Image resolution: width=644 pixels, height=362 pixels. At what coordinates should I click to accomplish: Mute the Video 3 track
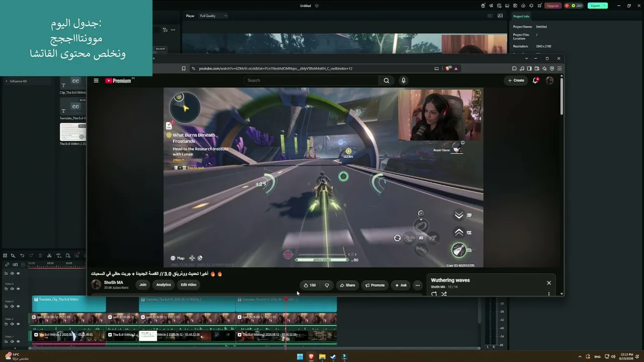pos(12,306)
